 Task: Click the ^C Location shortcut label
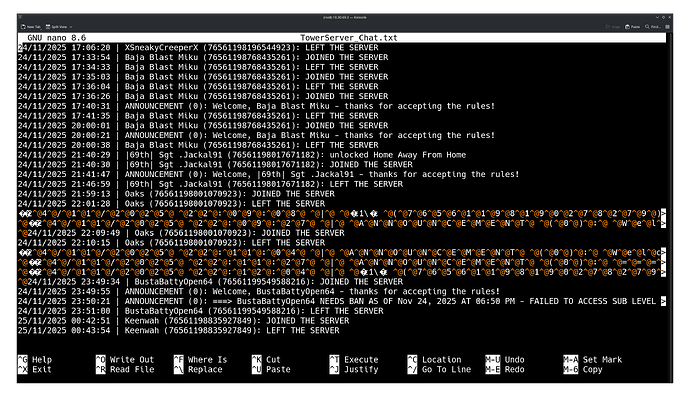434,359
